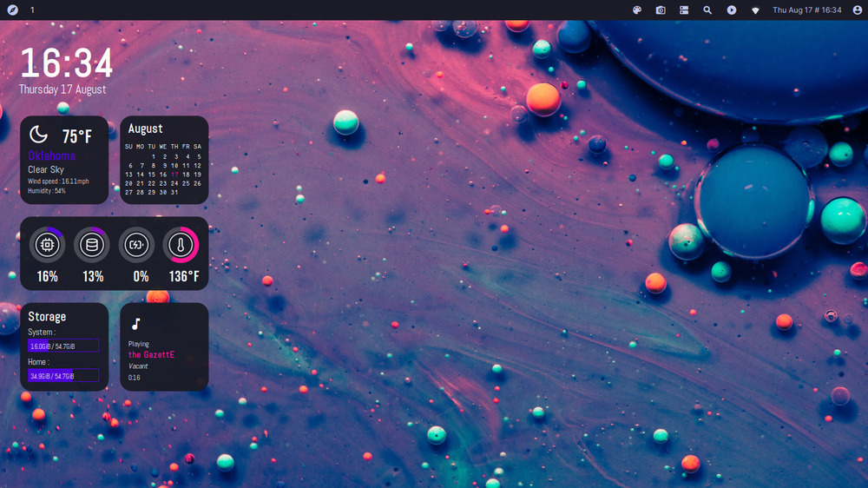This screenshot has height=488, width=868.
Task: Switch to workspace 1 in top bar
Action: pyautogui.click(x=33, y=10)
